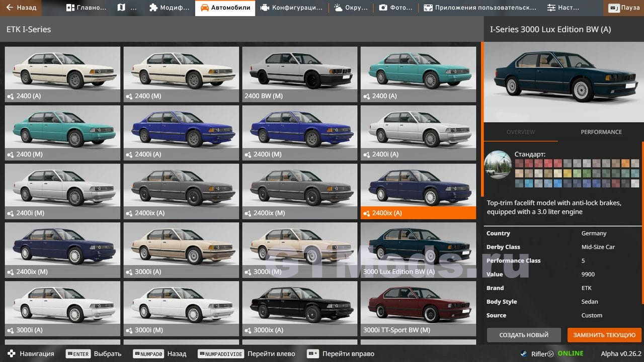The width and height of the screenshot is (644, 362).
Task: Pick the orange swatch in first row
Action: [625, 163]
